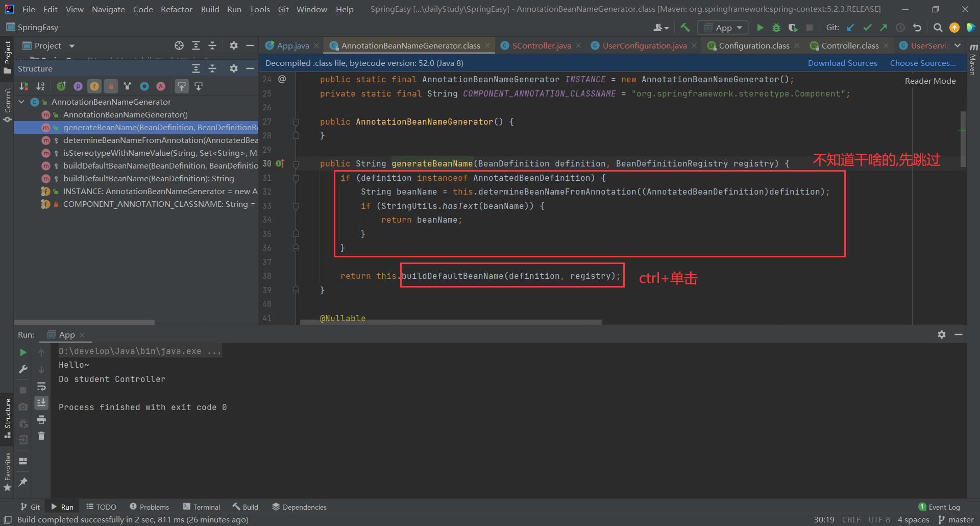Toggle Show Lambdas pink icon
The width and height of the screenshot is (980, 526).
click(x=161, y=86)
